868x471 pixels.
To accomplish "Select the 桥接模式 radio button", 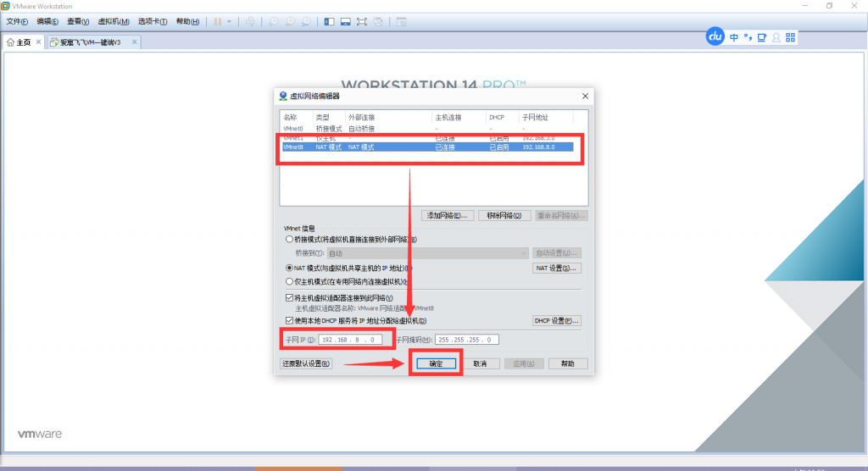I will point(290,240).
